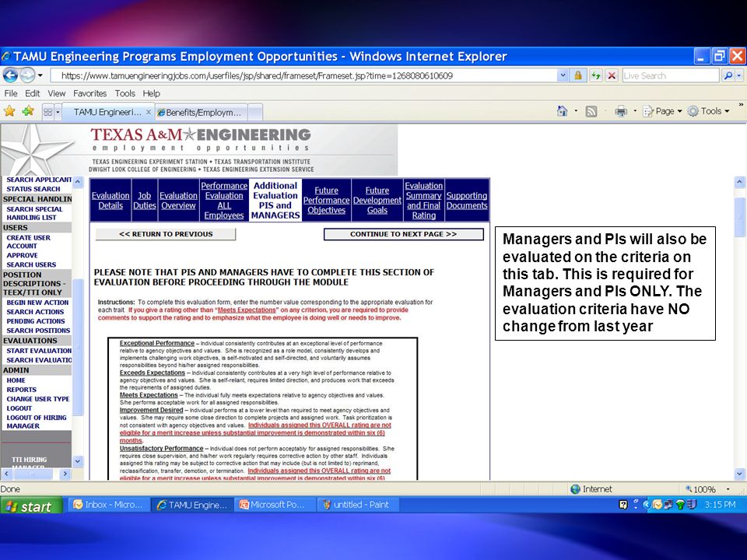Viewport: 747px width, 560px height.
Task: Open the recent pages dropdown arrow
Action: pyautogui.click(x=40, y=75)
